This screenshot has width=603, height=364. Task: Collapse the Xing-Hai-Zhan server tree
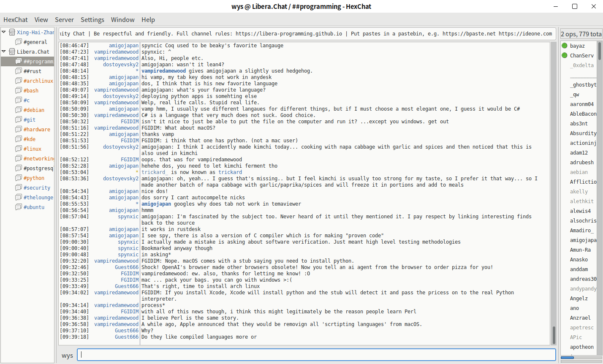[x=4, y=32]
